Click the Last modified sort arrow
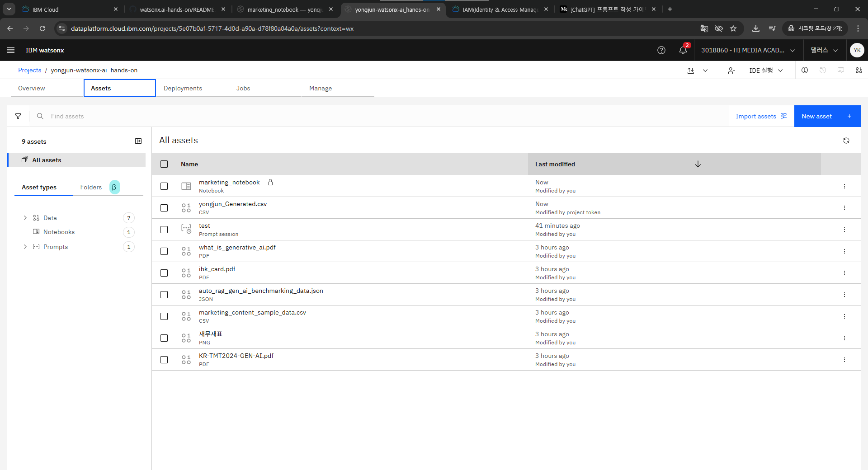 (x=698, y=164)
